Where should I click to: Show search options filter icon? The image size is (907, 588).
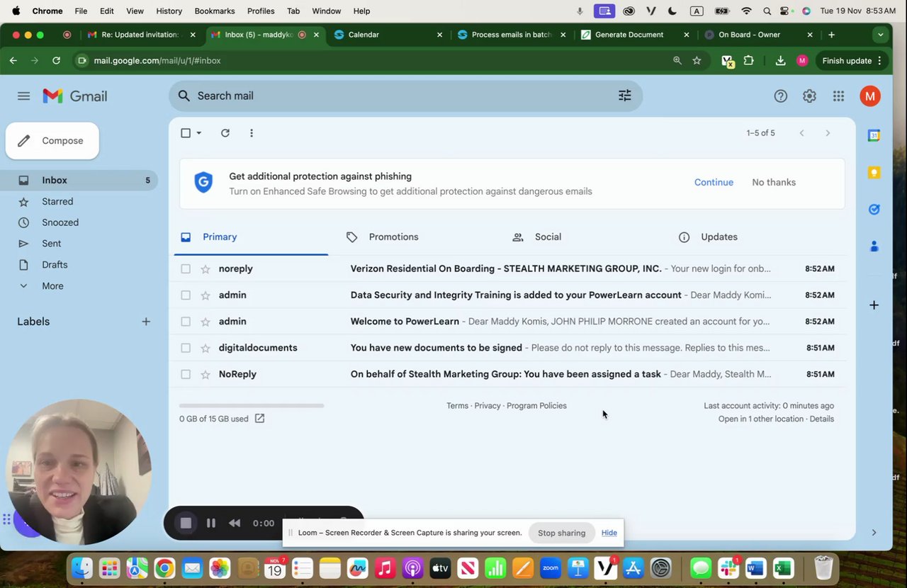click(624, 96)
